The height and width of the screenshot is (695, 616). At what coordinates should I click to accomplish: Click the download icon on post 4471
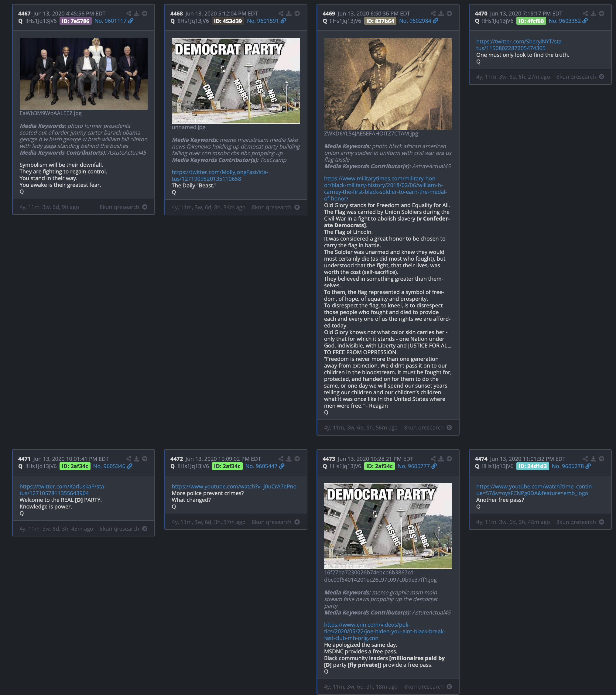point(136,459)
